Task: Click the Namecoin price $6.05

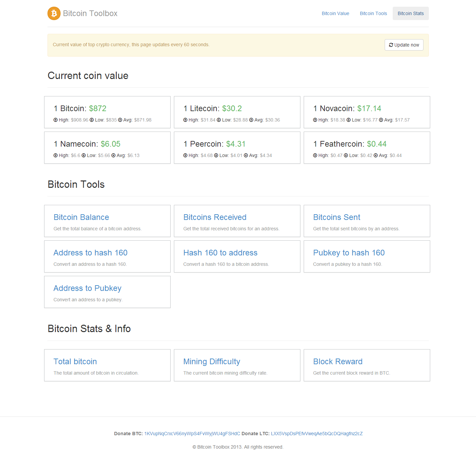Action: 111,144
